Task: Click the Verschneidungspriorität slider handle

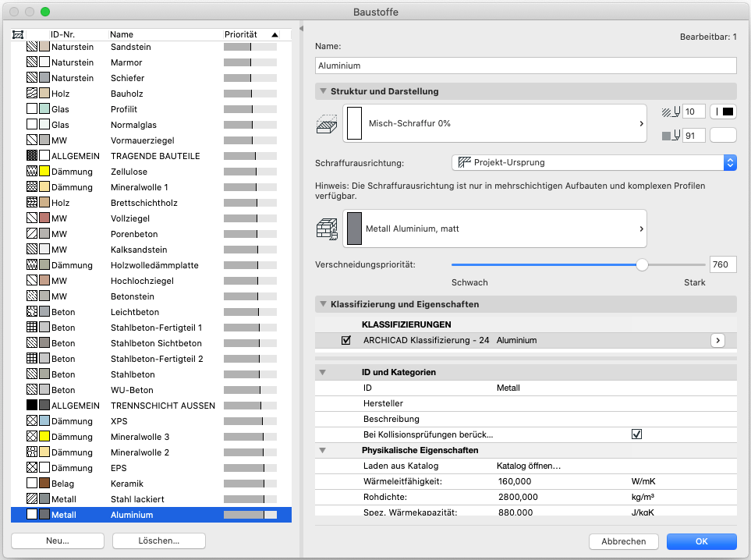Action: point(642,264)
